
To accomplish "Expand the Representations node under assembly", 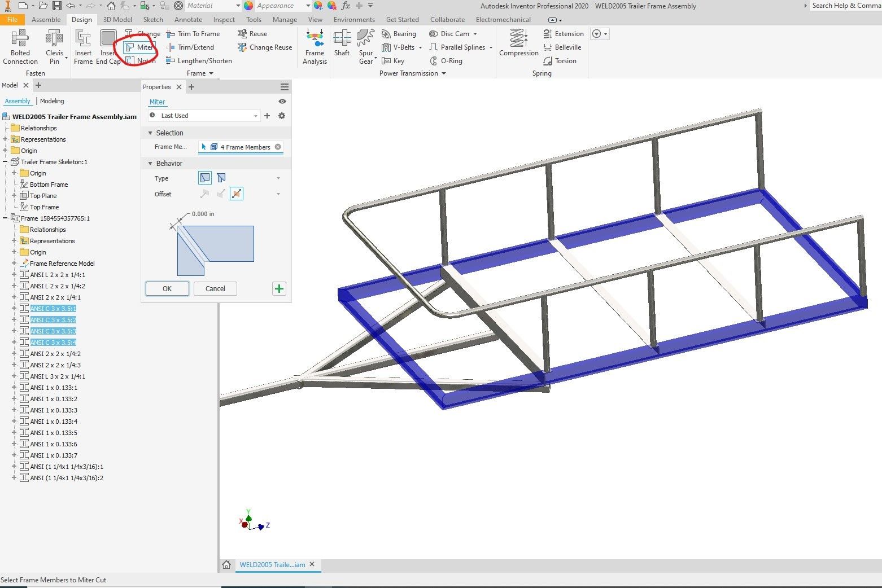I will pyautogui.click(x=5, y=139).
